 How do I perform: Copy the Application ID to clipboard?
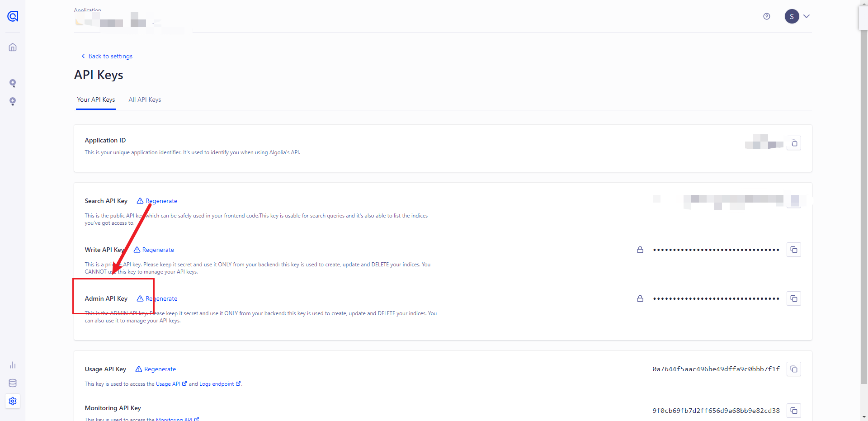click(x=794, y=143)
